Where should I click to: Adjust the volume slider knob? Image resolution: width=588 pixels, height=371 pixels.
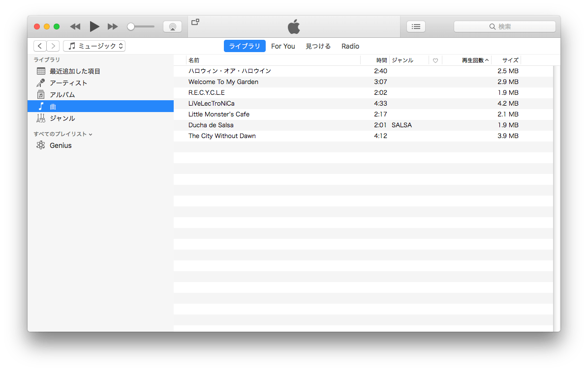point(131,27)
